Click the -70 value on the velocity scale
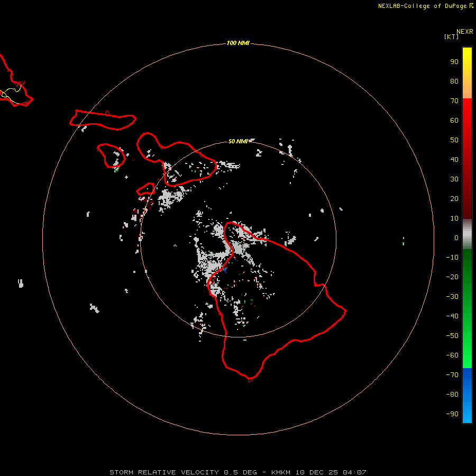Viewport: 476px width, 476px height. [x=452, y=375]
